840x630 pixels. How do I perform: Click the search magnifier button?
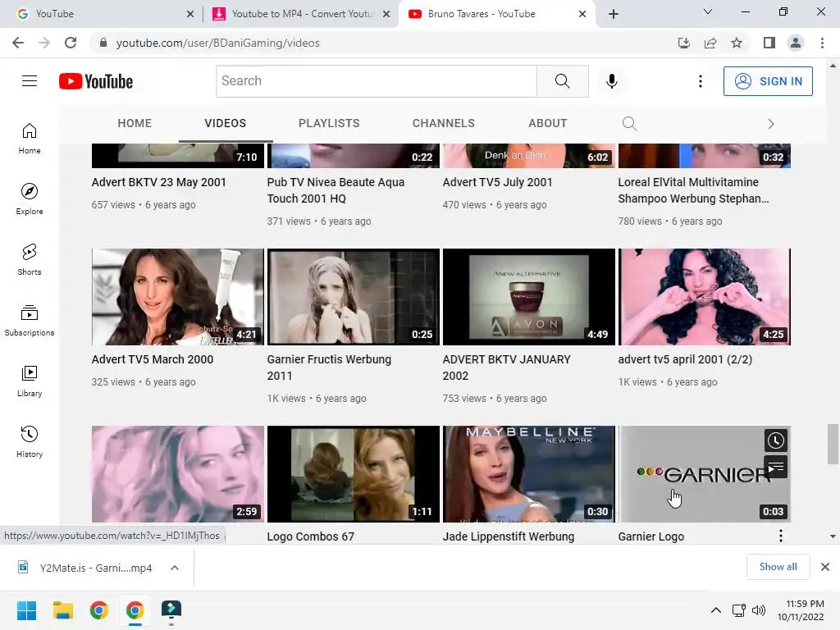(x=563, y=81)
